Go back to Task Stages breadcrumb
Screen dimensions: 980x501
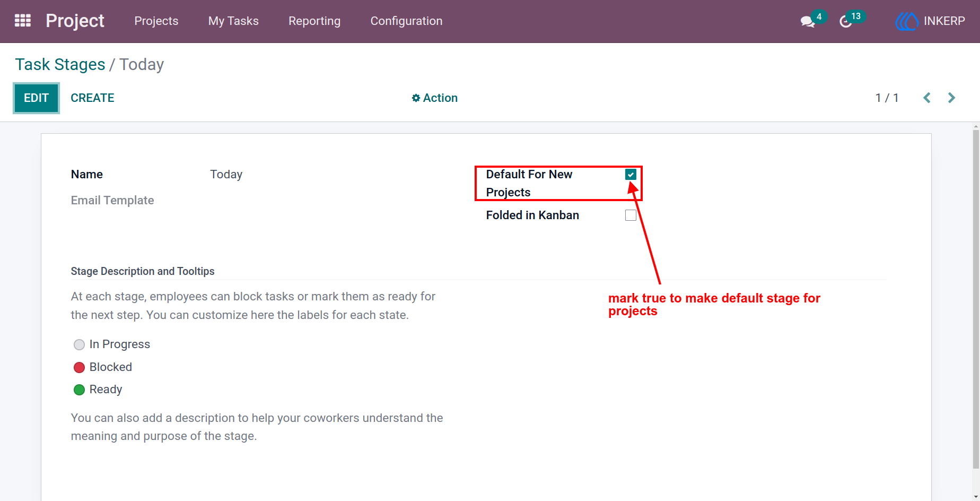60,64
